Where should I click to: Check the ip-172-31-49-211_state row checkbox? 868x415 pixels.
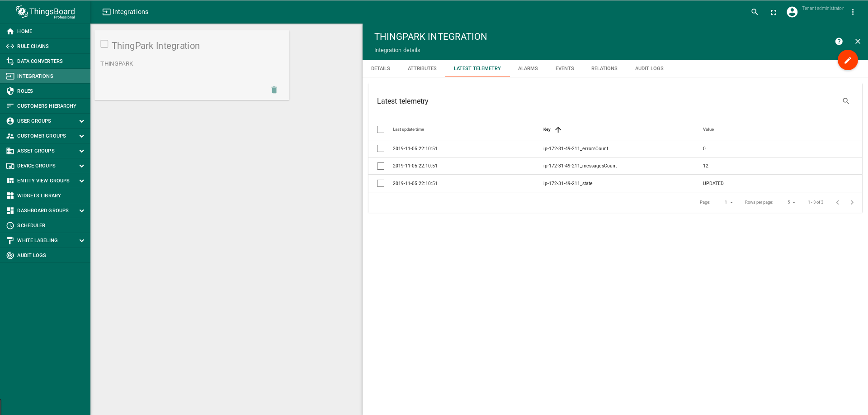click(x=381, y=183)
